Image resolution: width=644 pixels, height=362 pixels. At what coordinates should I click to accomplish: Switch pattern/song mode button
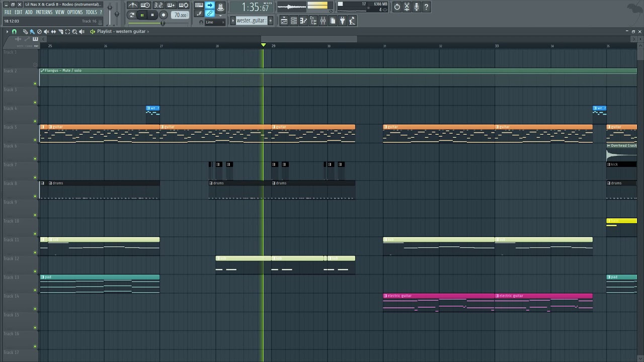coord(132,15)
